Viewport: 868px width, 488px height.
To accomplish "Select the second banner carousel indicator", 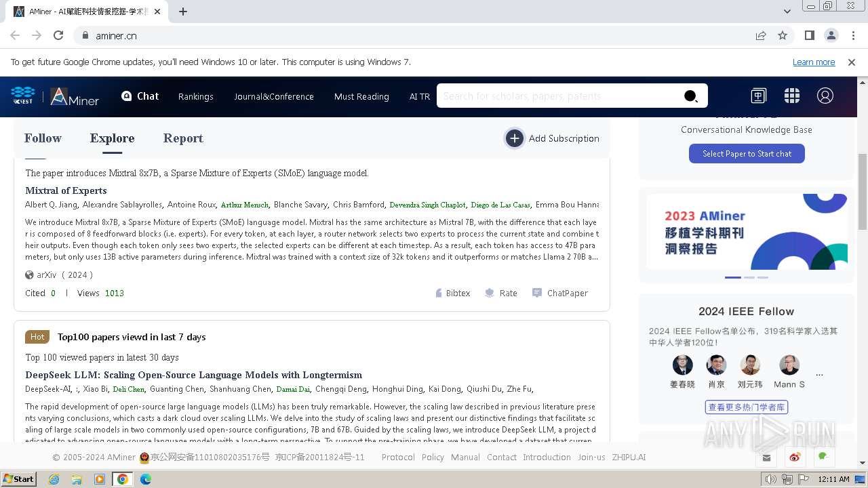I will 749,277.
